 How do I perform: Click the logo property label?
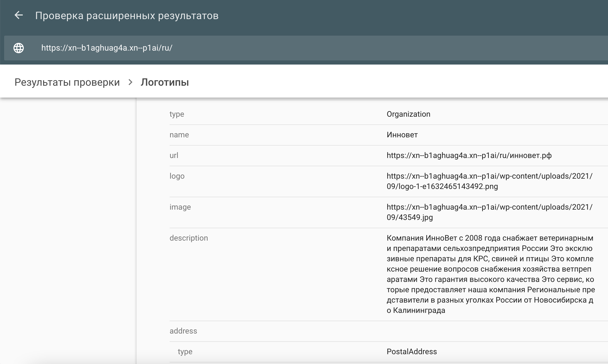click(x=177, y=176)
